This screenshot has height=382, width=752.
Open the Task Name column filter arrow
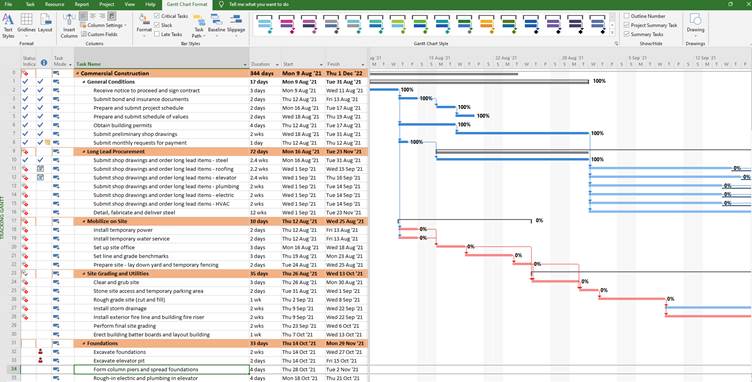(x=245, y=64)
